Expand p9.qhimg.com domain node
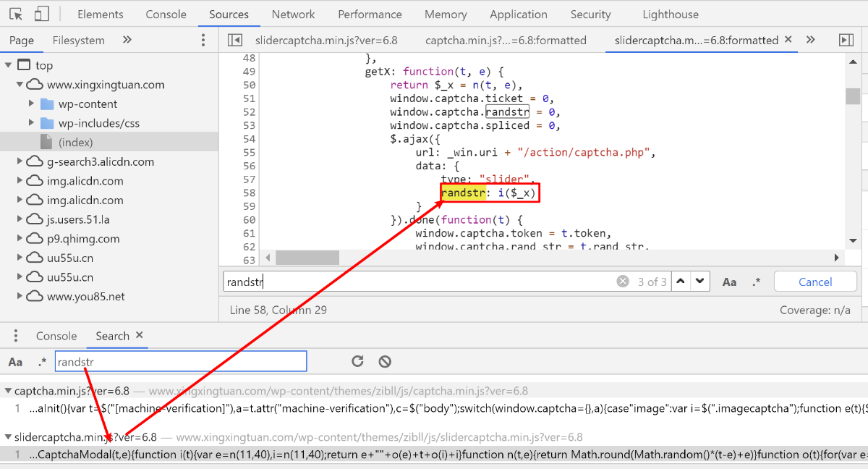This screenshot has width=868, height=469. tap(20, 238)
